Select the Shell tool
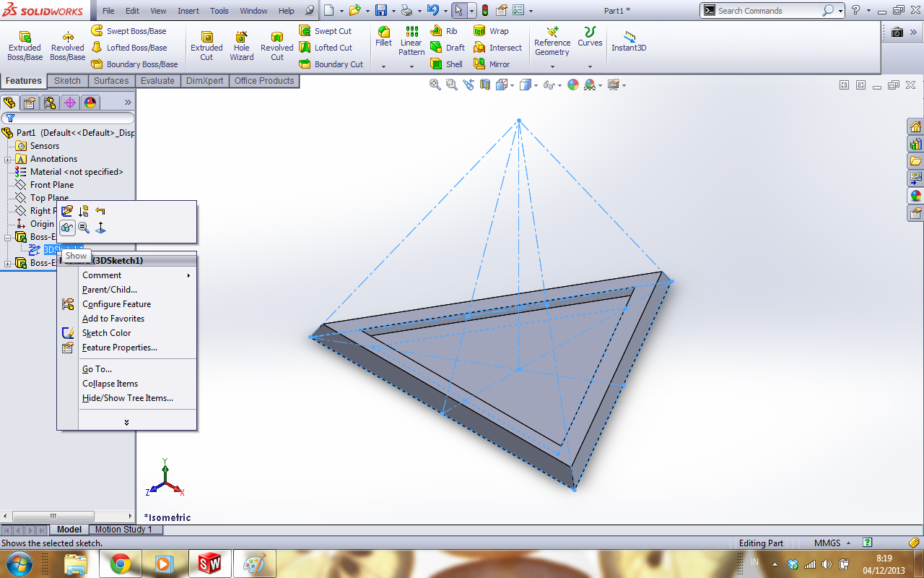 click(x=447, y=64)
